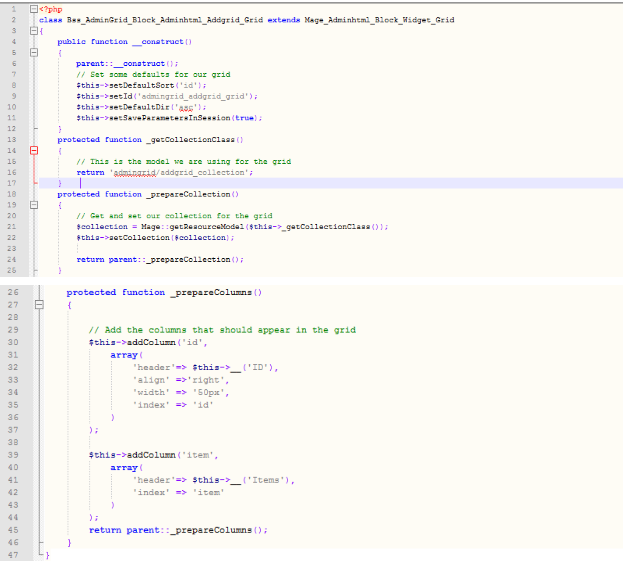
Task: Click line number 17 in the gutter
Action: [12, 183]
